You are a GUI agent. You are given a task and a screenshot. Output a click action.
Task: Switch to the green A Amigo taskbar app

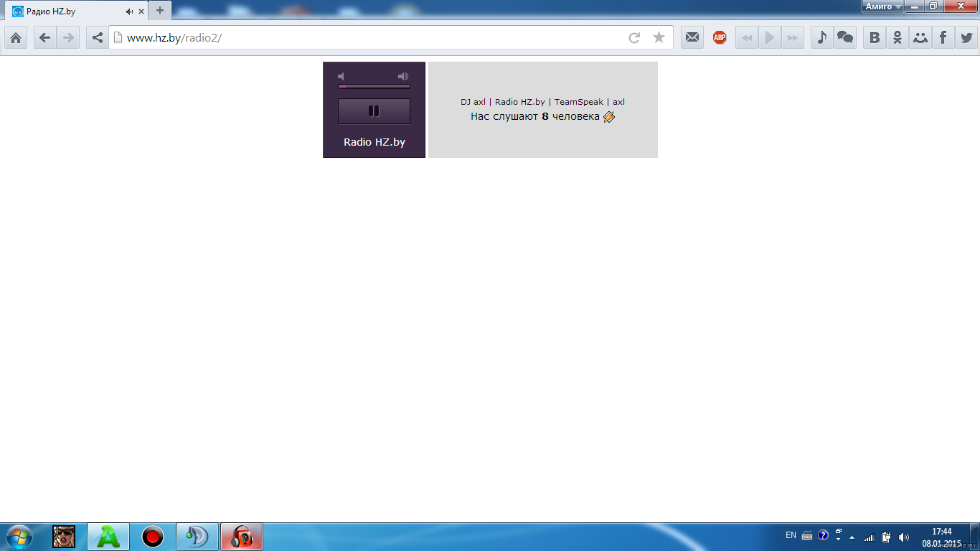108,537
